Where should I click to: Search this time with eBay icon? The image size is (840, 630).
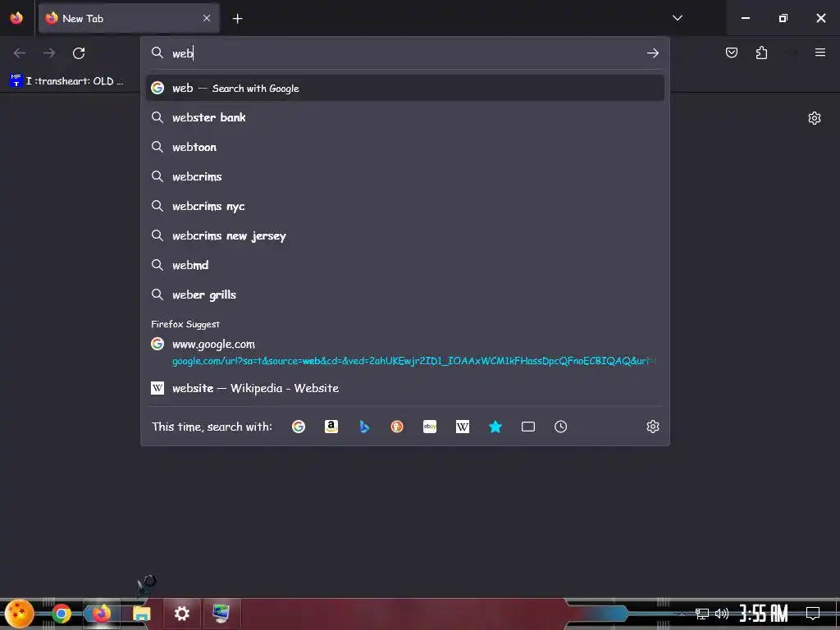430,427
